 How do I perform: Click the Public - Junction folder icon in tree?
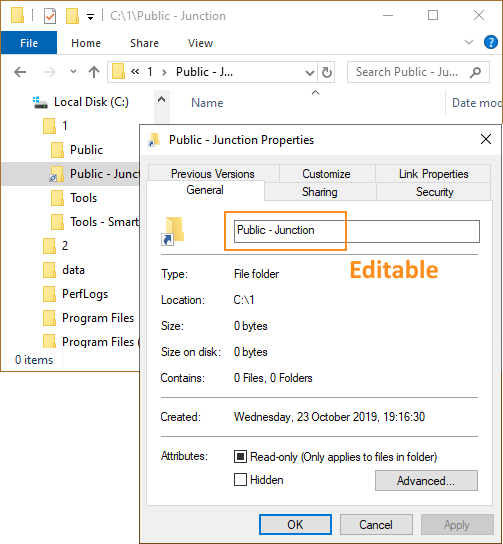tap(56, 174)
